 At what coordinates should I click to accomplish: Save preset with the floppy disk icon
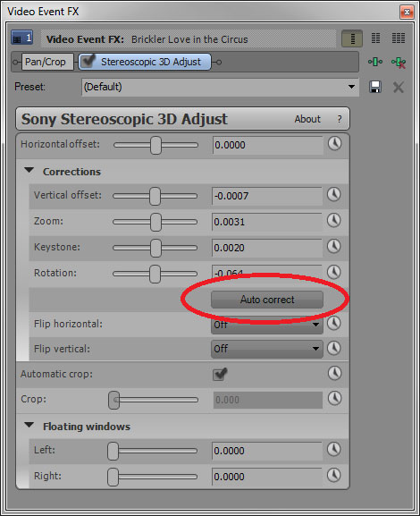tap(375, 88)
